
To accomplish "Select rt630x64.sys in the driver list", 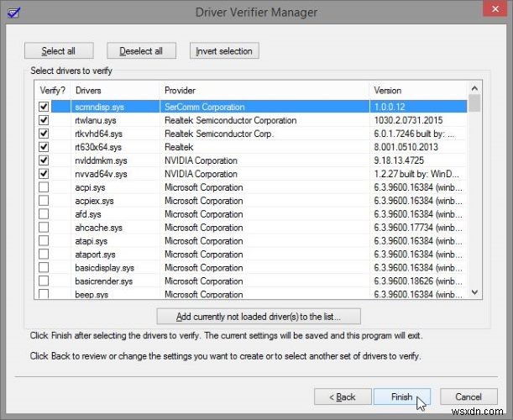I will point(98,147).
